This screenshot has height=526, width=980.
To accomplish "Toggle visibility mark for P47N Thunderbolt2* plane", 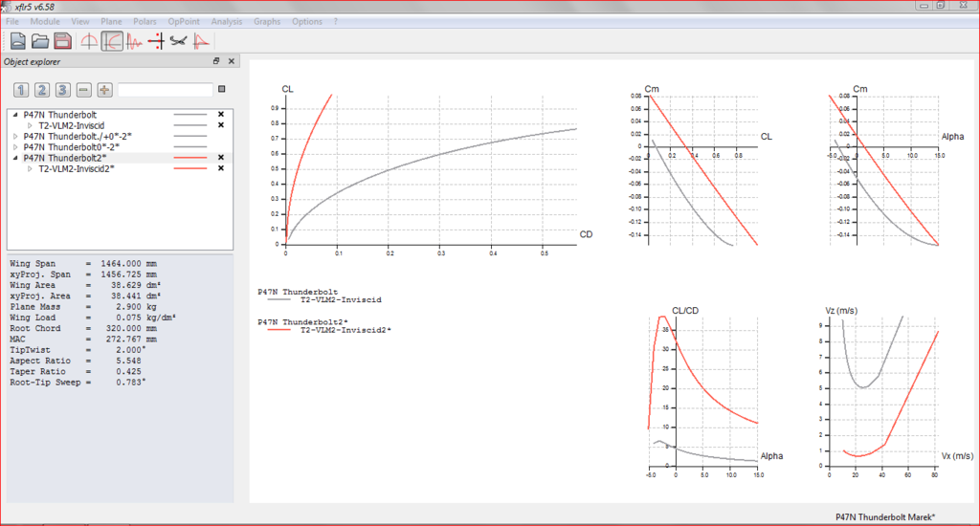I will (x=221, y=158).
